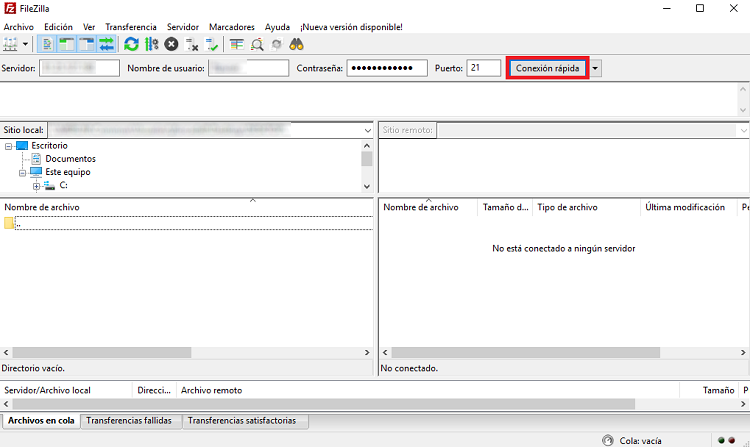Cancel the current operation
Screen dimensions: 750x447
click(x=171, y=44)
